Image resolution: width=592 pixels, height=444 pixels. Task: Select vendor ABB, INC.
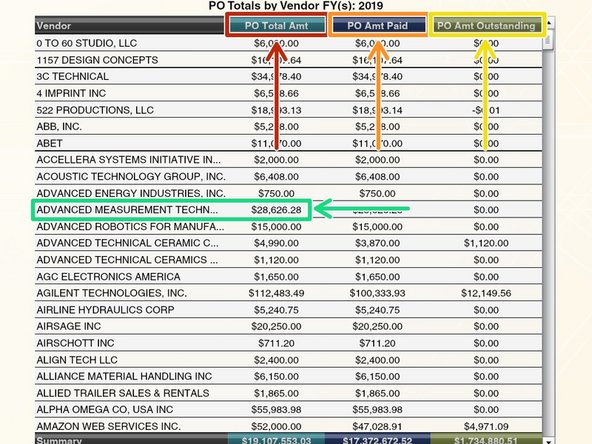59,126
